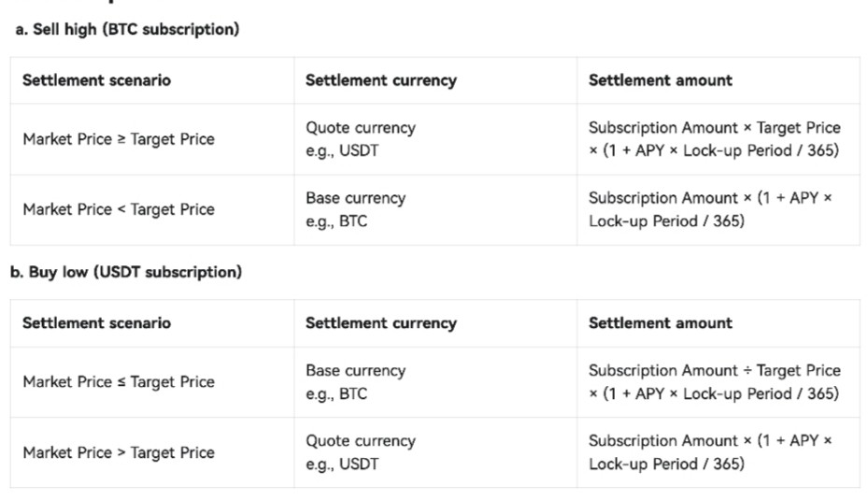The image size is (868, 500).
Task: Click 'Market Price ≥ Target Price' cell
Action: click(119, 139)
